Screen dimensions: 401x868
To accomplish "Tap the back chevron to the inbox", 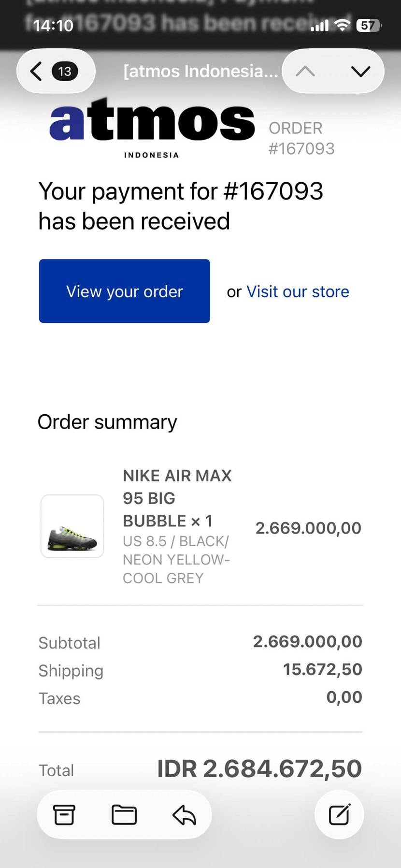I will (x=36, y=72).
